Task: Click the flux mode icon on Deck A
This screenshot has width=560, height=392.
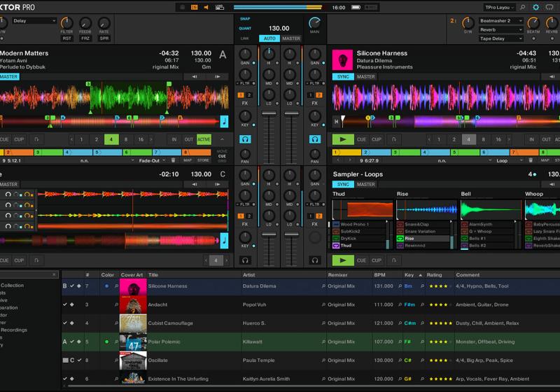Action: click(36, 139)
